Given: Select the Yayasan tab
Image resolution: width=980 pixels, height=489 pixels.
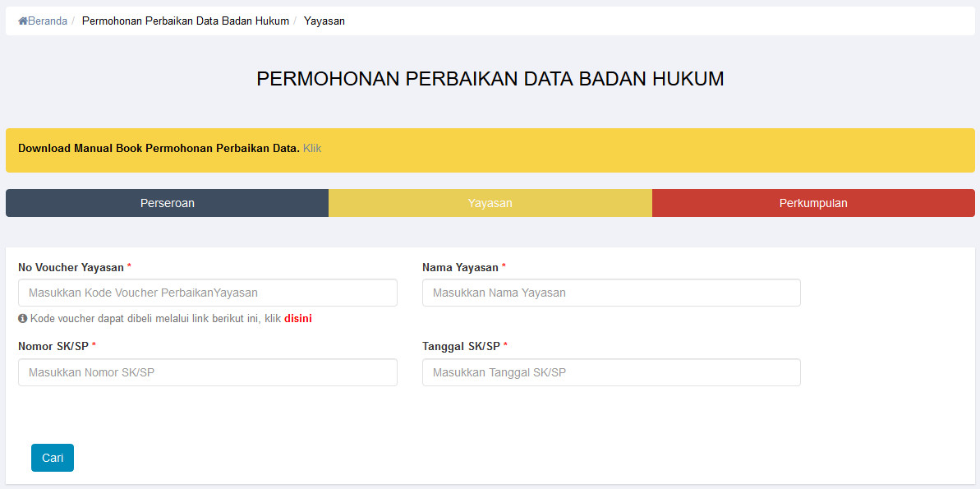Looking at the screenshot, I should point(490,203).
